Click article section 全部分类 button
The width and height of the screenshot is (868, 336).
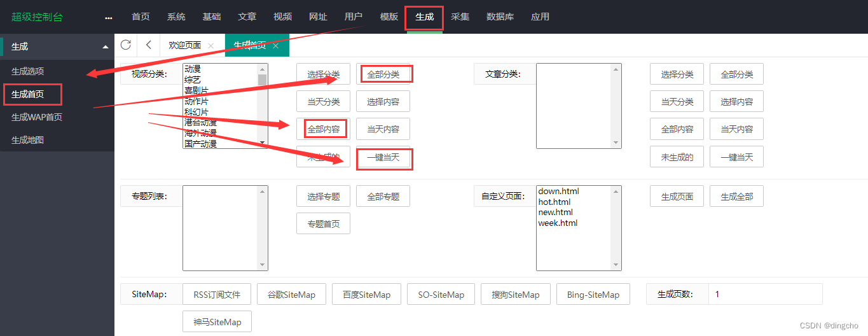[736, 74]
